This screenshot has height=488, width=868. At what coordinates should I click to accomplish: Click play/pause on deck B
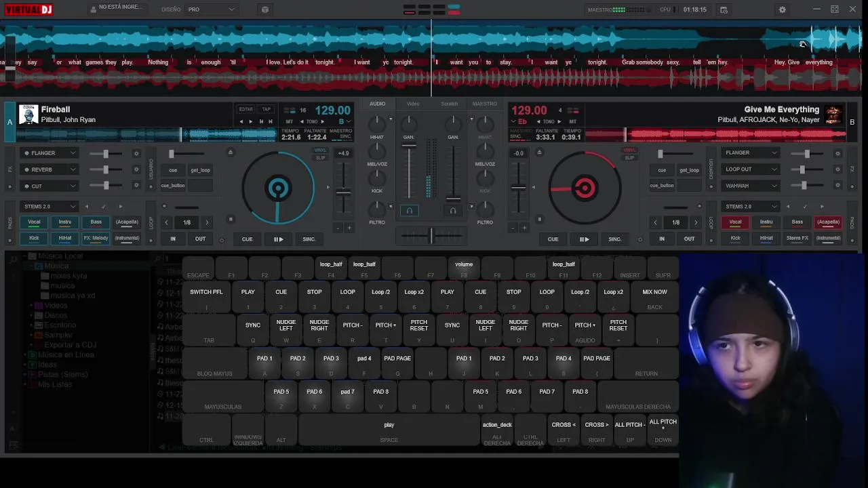pos(584,239)
